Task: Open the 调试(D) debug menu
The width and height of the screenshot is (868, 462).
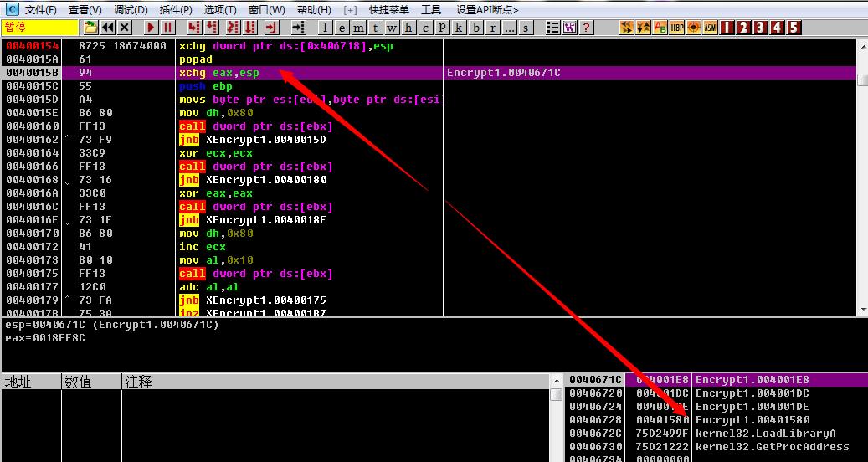Action: coord(131,10)
